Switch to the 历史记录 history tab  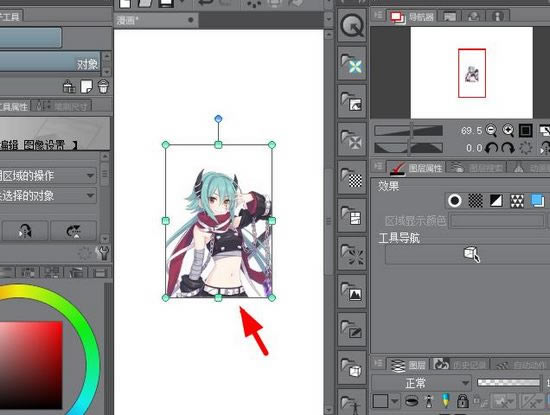pyautogui.click(x=459, y=365)
